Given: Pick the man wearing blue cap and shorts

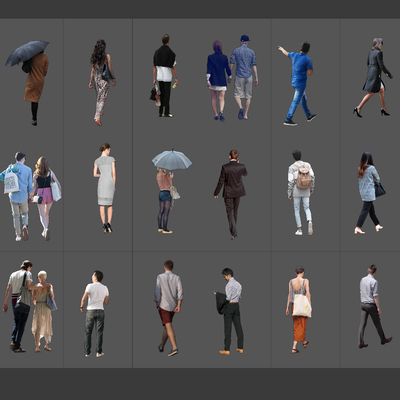Looking at the screenshot, I should [x=244, y=77].
